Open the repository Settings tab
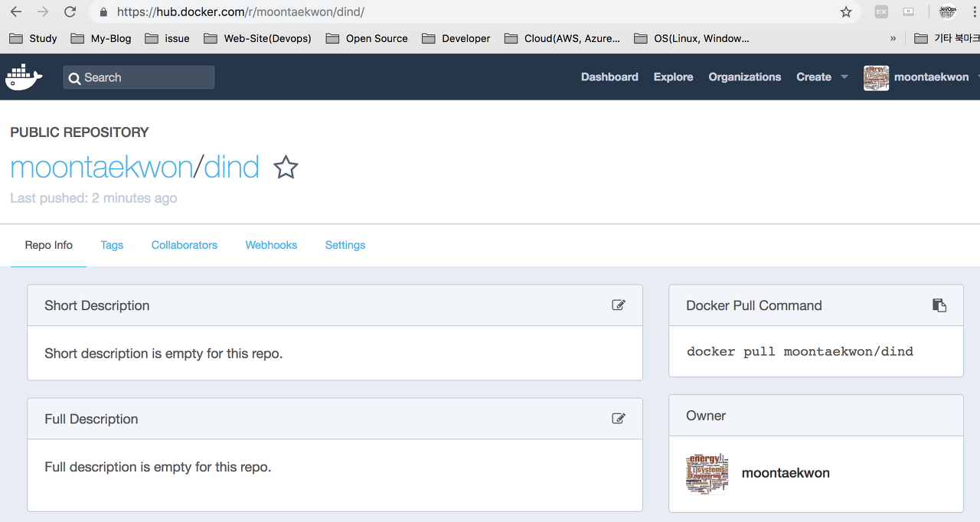This screenshot has width=980, height=522. click(345, 245)
